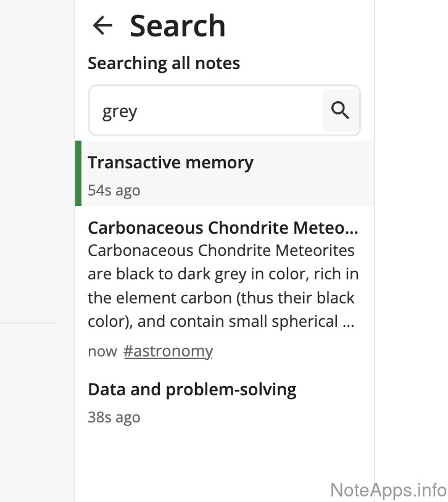Click the back arrow next to Search
448x502 pixels.
click(102, 26)
